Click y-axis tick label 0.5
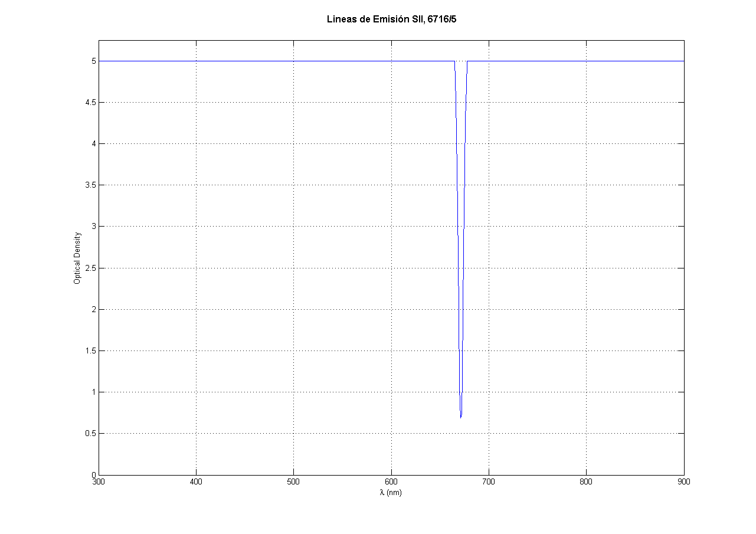 pyautogui.click(x=91, y=434)
